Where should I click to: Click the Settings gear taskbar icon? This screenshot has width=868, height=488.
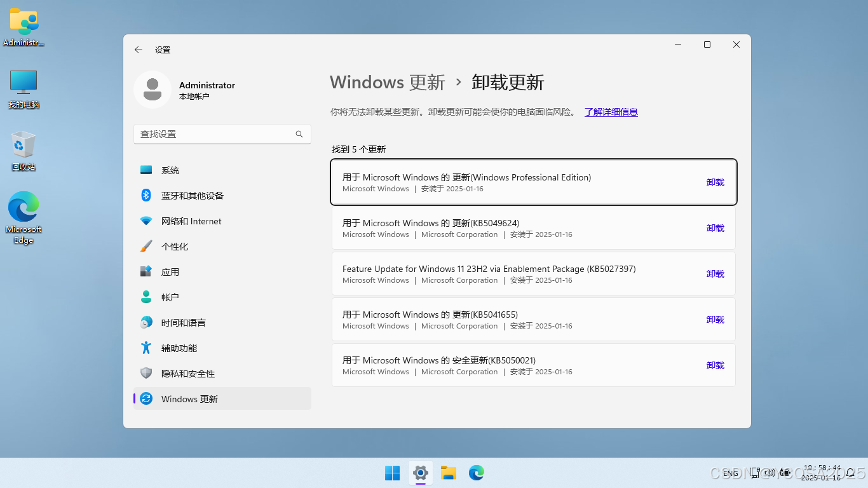(421, 473)
